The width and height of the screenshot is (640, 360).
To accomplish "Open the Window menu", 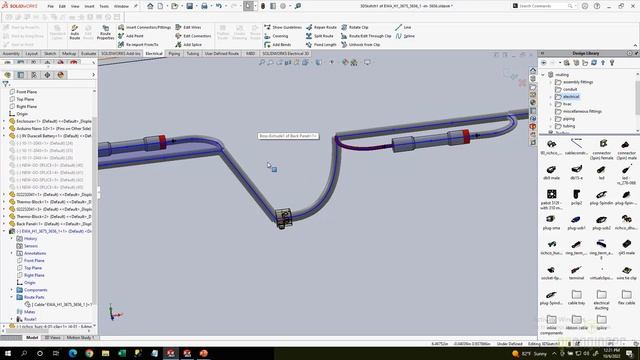I will (x=121, y=7).
